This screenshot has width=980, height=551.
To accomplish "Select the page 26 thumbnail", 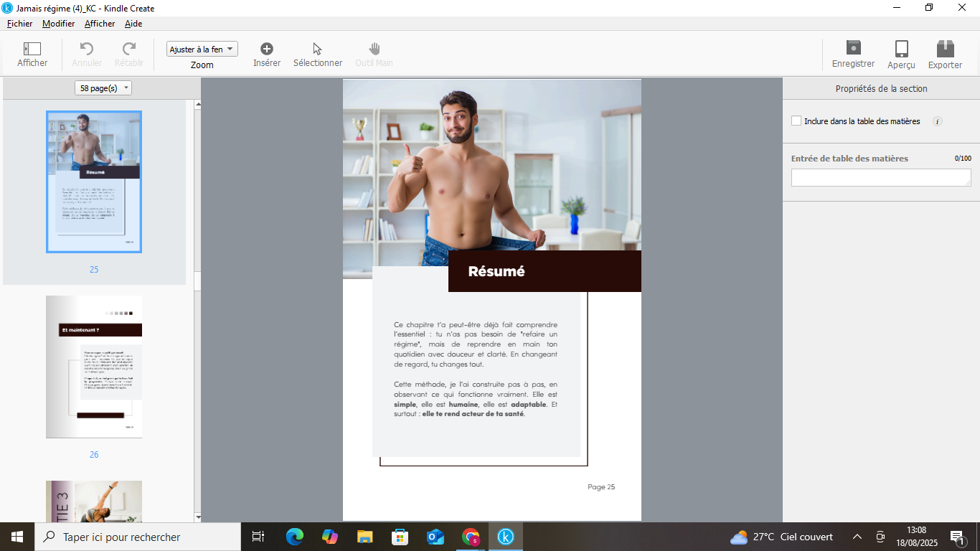I will [94, 367].
